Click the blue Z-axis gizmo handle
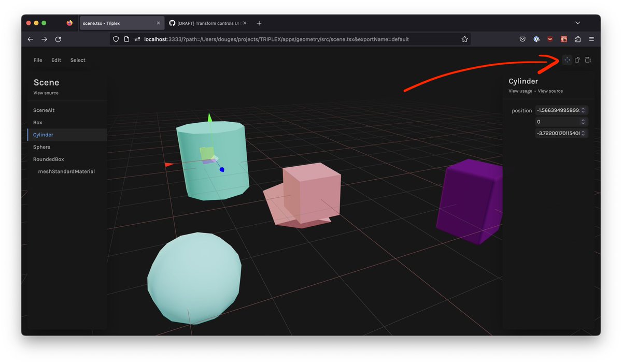622x364 pixels. (x=222, y=169)
